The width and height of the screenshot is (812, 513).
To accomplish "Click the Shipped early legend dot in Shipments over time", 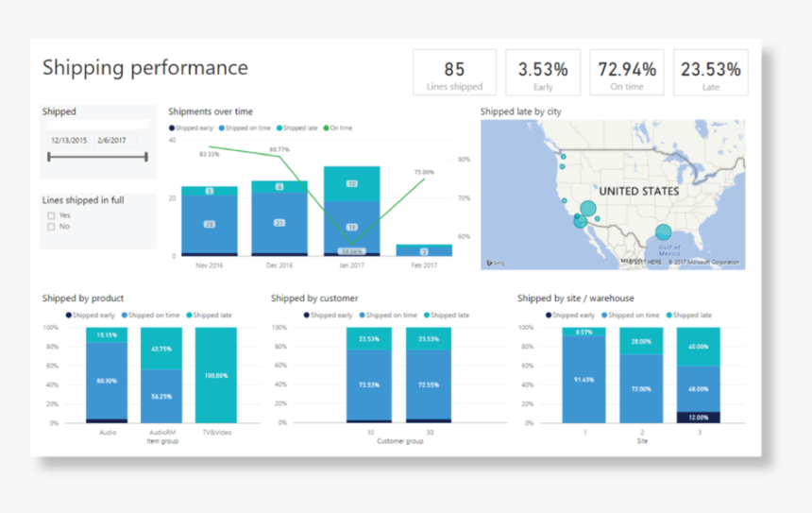I will (x=172, y=128).
